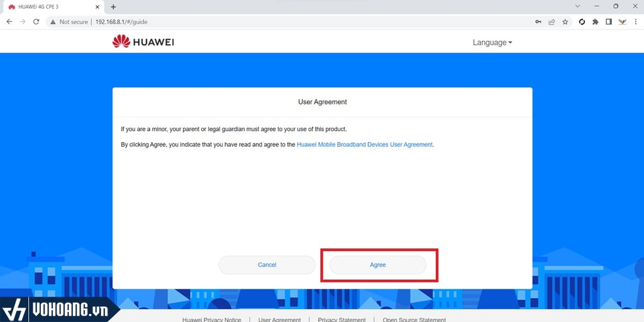This screenshot has height=322, width=644.
Task: Share this page icon
Action: coord(552,22)
